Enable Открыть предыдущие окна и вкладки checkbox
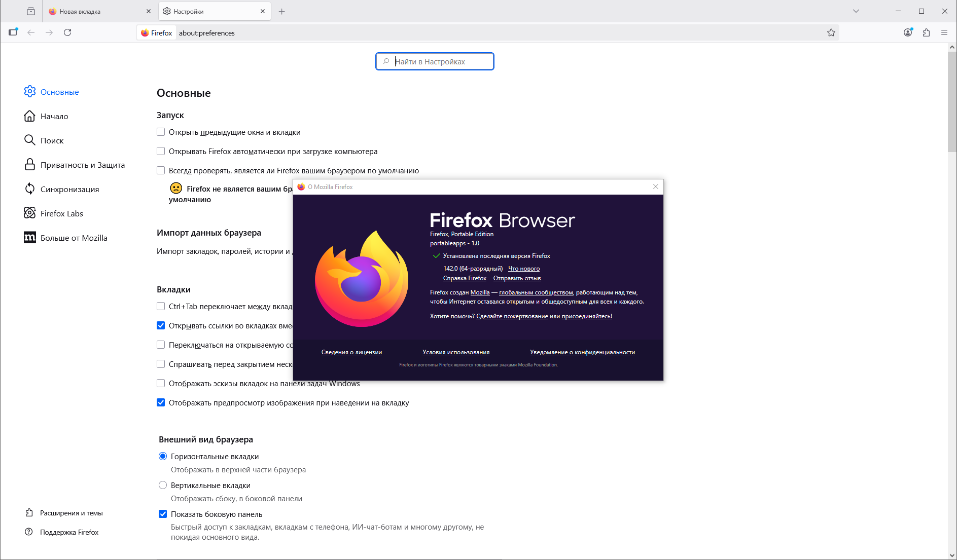The width and height of the screenshot is (957, 560). pyautogui.click(x=161, y=132)
